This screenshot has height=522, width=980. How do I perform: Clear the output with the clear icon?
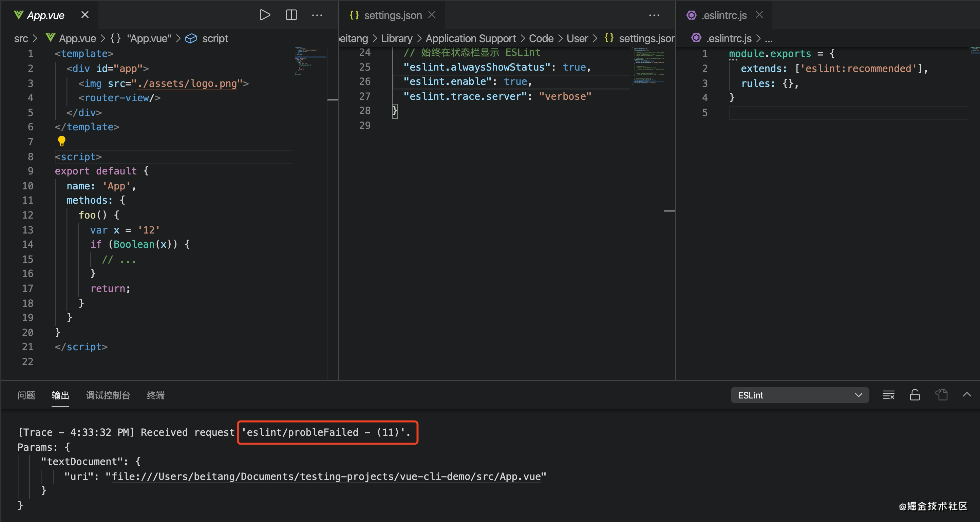(888, 395)
